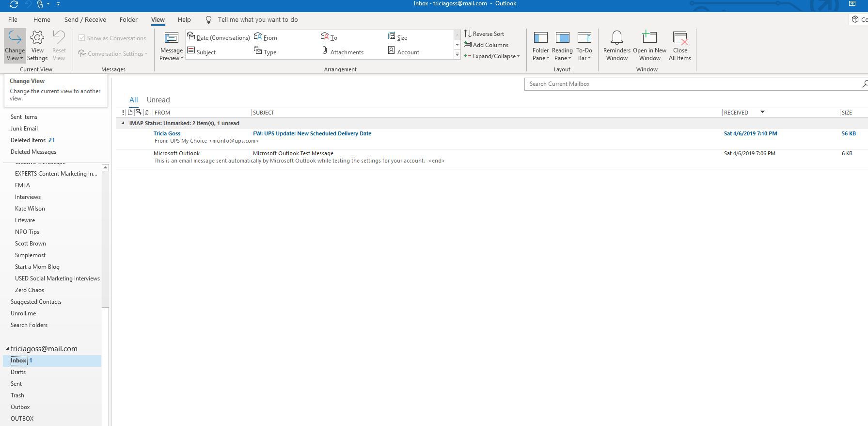Screen dimensions: 868x426
Task: Click Reverse Sort
Action: click(x=484, y=33)
